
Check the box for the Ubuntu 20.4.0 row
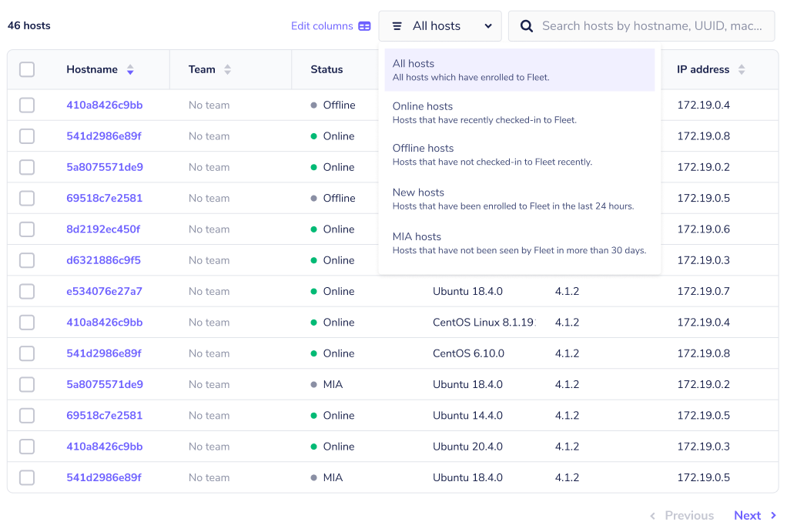[27, 447]
